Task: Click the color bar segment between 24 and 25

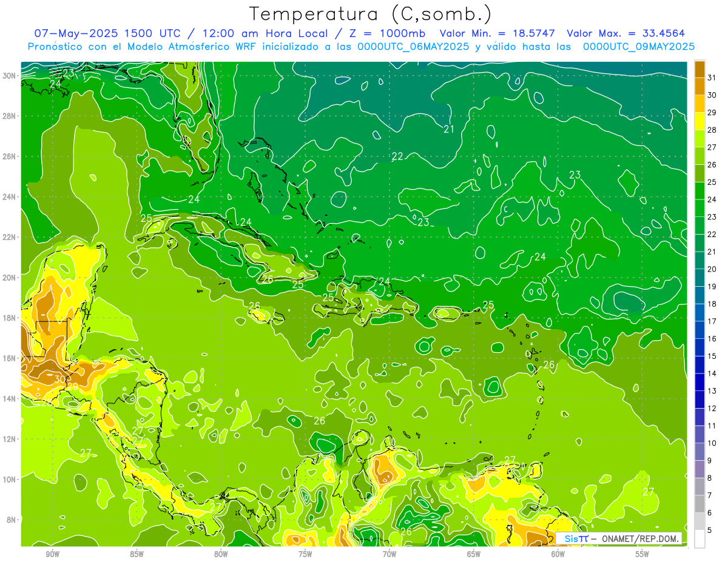Action: click(699, 190)
